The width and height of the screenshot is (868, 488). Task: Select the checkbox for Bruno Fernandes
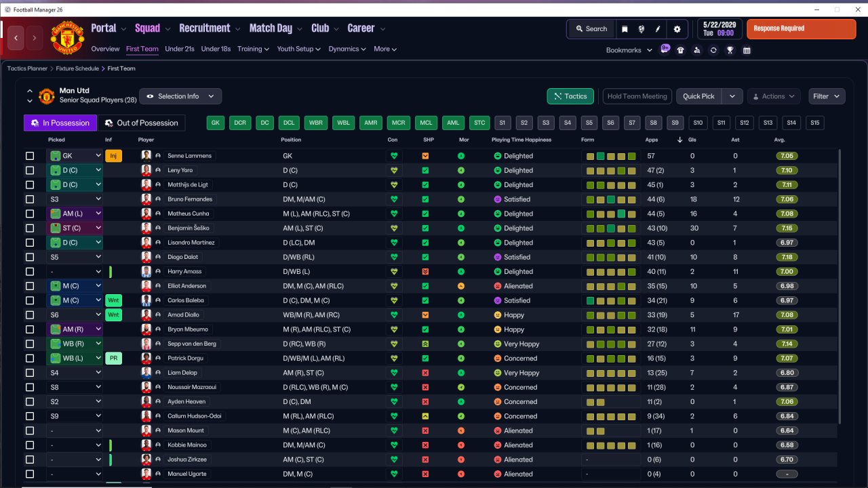pos(30,199)
